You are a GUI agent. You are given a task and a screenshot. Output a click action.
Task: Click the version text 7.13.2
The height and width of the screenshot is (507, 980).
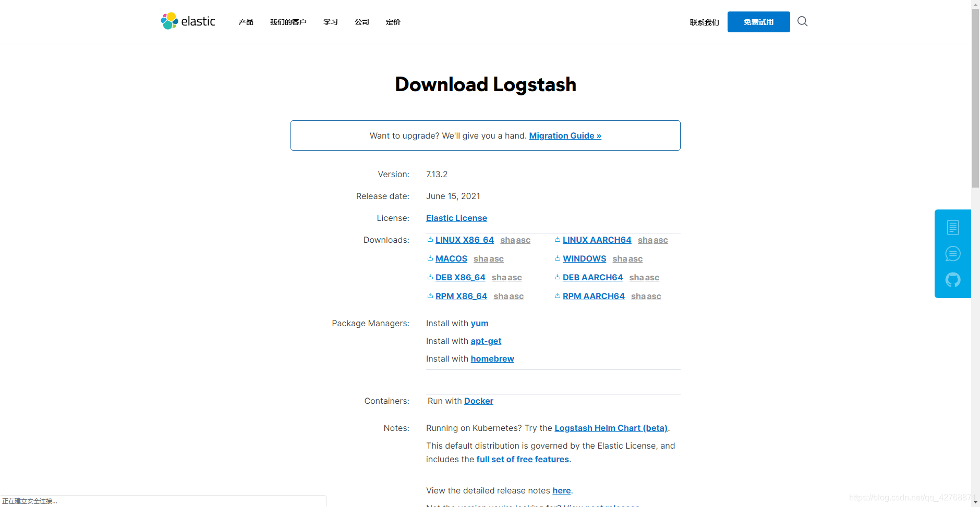coord(437,174)
